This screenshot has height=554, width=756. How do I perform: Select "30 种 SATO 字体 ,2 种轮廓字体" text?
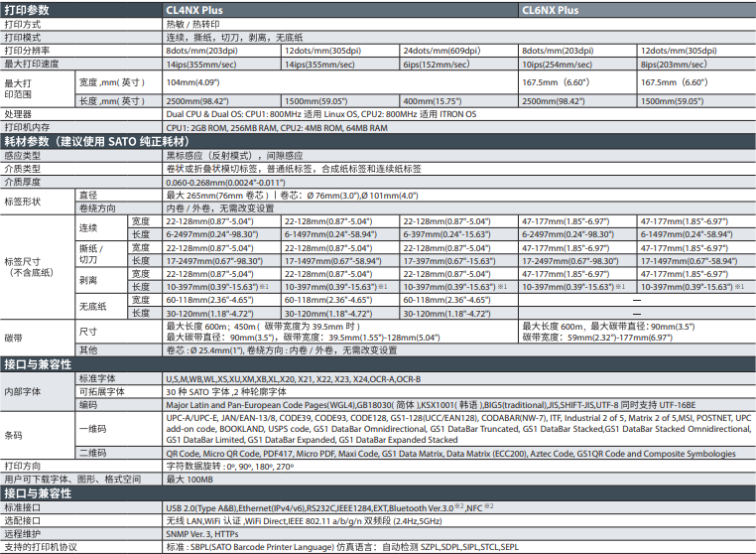[x=226, y=392]
